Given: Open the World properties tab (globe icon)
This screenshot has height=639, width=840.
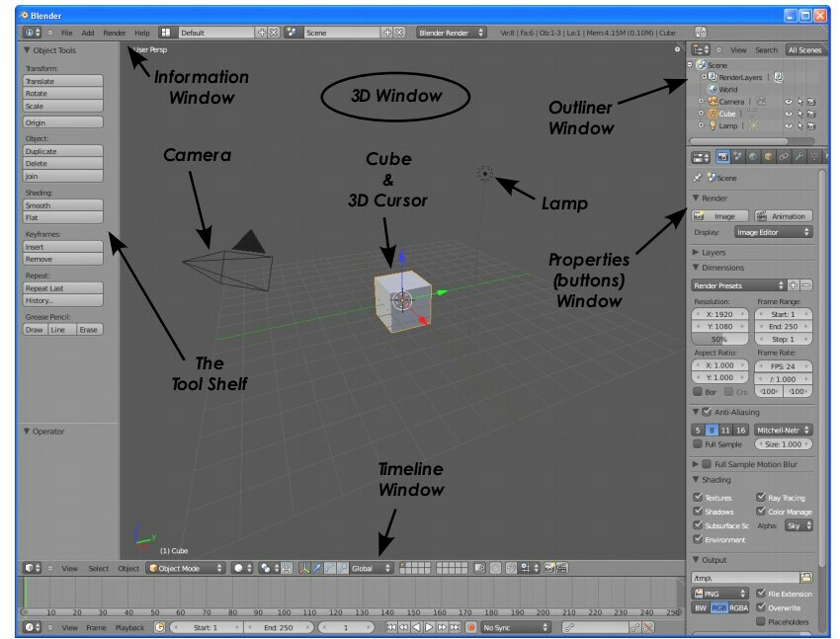Looking at the screenshot, I should pos(753,157).
